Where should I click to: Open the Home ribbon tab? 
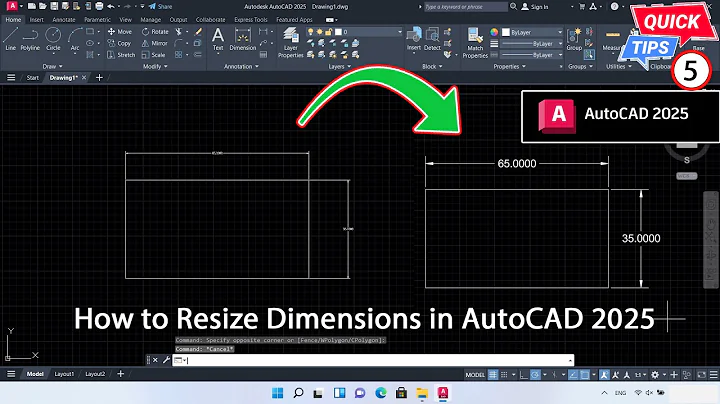13,20
